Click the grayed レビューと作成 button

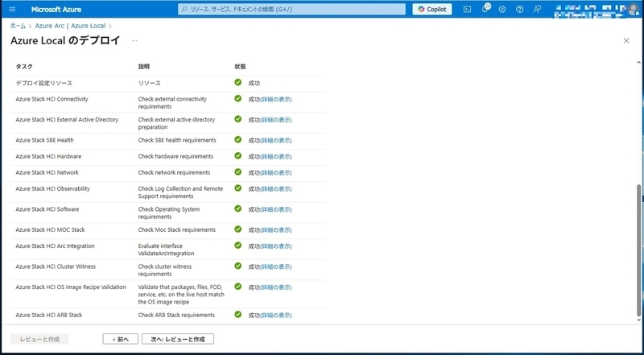coord(39,339)
